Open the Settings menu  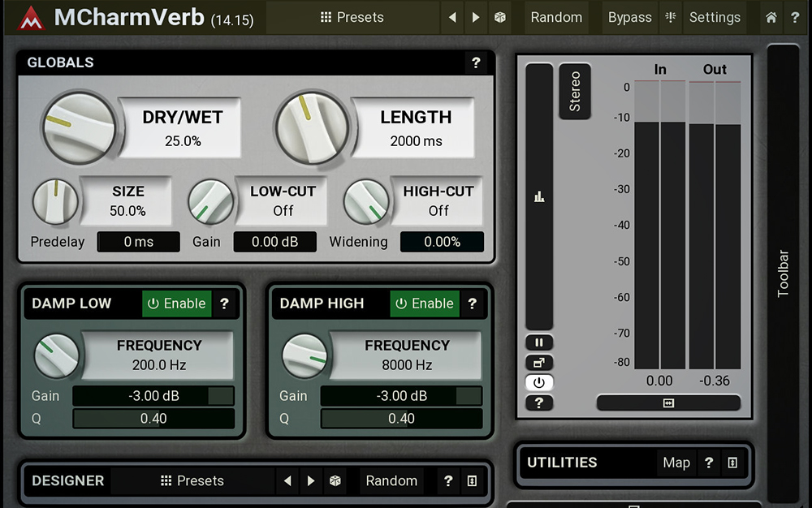pyautogui.click(x=715, y=17)
